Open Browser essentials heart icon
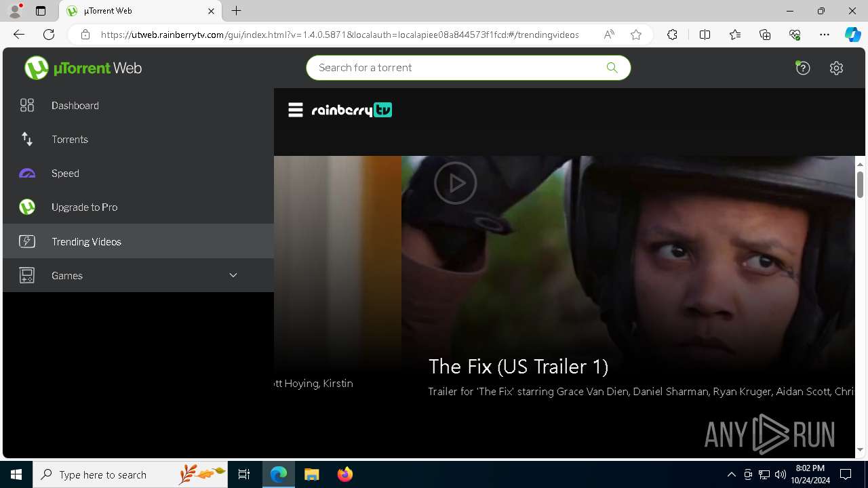Image resolution: width=868 pixels, height=488 pixels. (x=795, y=35)
